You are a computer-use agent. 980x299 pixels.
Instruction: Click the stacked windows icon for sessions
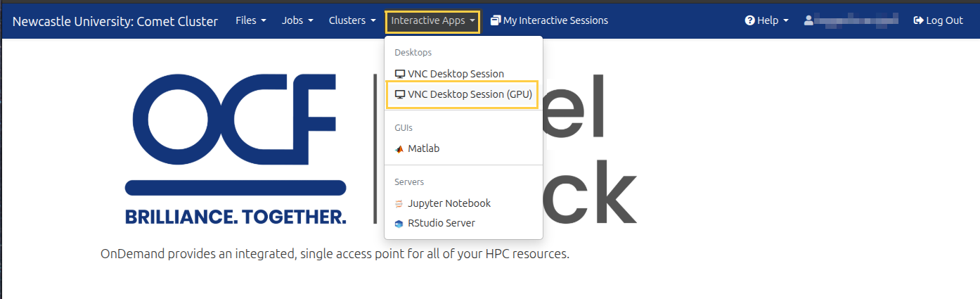tap(496, 21)
